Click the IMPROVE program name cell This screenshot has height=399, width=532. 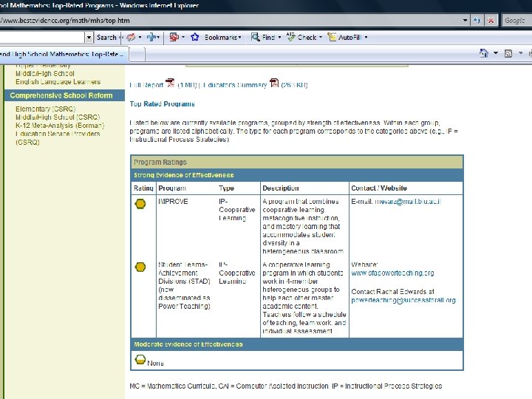coord(173,202)
